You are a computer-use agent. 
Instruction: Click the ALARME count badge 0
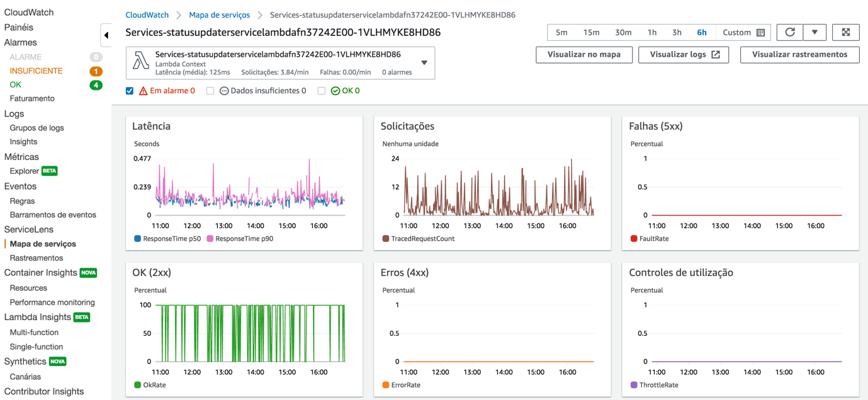96,57
